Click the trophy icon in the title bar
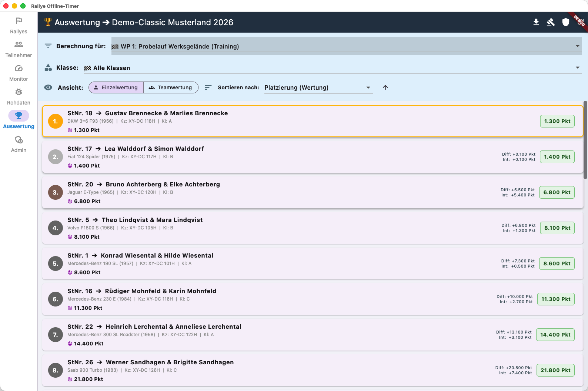The height and width of the screenshot is (391, 588). [48, 22]
